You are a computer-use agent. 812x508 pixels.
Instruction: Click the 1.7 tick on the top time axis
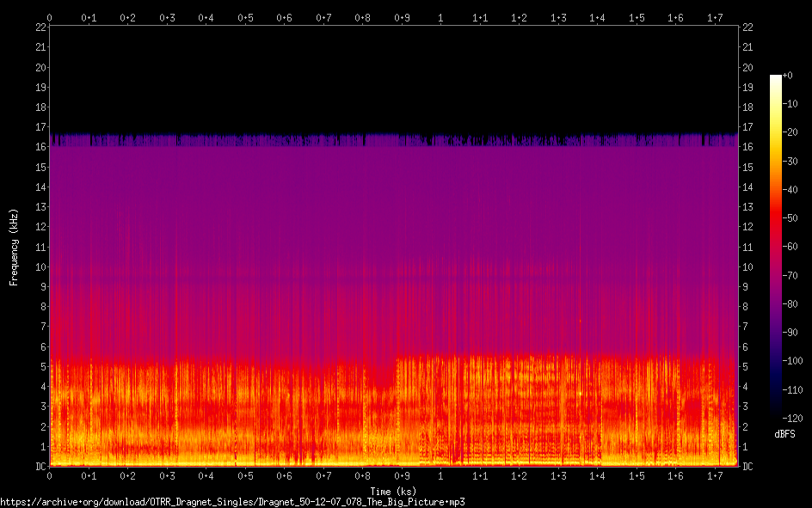tap(715, 17)
